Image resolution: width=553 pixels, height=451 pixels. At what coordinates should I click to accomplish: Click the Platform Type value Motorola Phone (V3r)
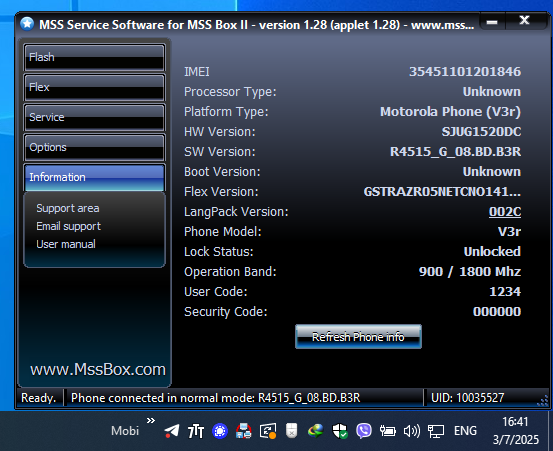(x=450, y=112)
